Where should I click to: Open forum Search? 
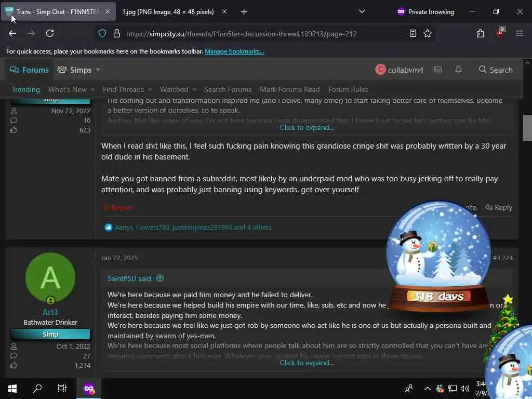coord(496,70)
